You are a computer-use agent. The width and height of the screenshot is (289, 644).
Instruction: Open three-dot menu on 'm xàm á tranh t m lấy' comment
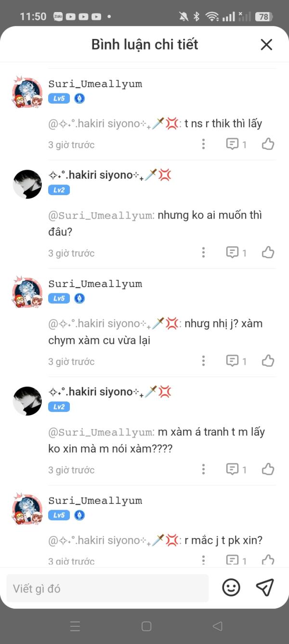(204, 469)
